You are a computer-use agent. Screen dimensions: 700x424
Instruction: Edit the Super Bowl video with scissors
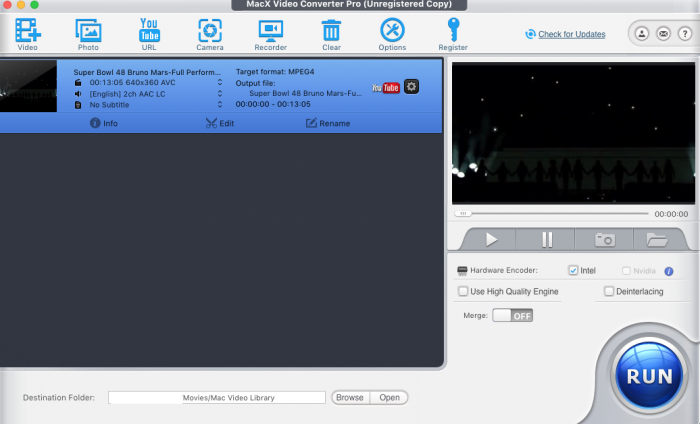pos(220,123)
